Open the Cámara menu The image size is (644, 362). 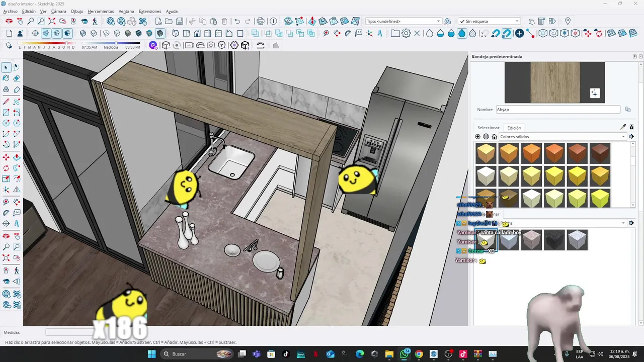pos(59,11)
